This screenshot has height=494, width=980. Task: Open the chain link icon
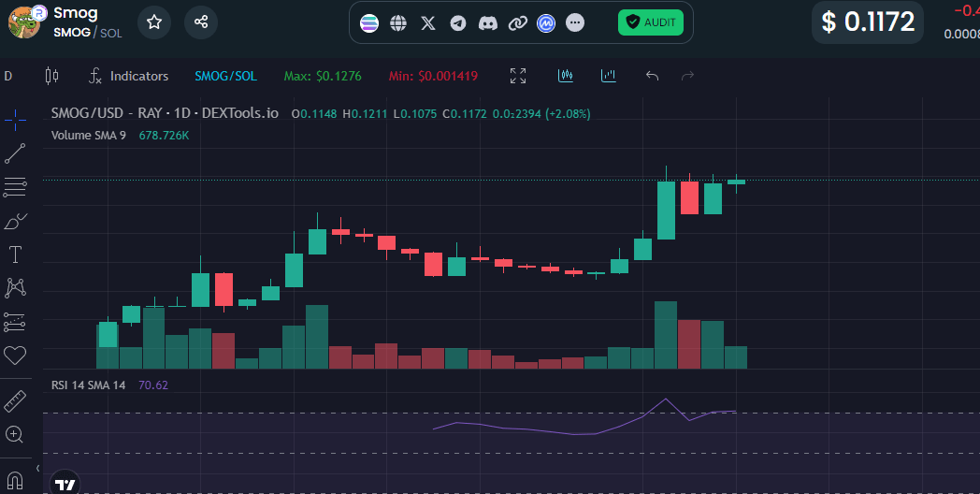click(x=517, y=23)
